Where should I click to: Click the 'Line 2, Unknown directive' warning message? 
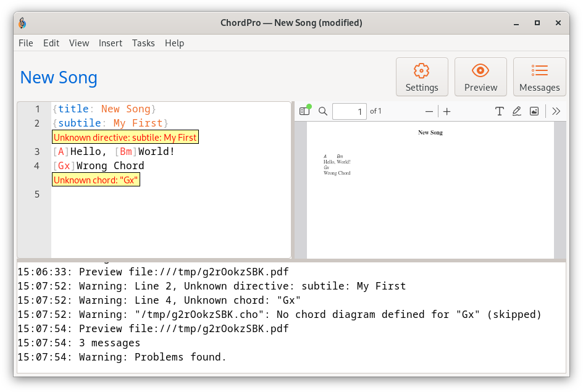click(x=212, y=286)
